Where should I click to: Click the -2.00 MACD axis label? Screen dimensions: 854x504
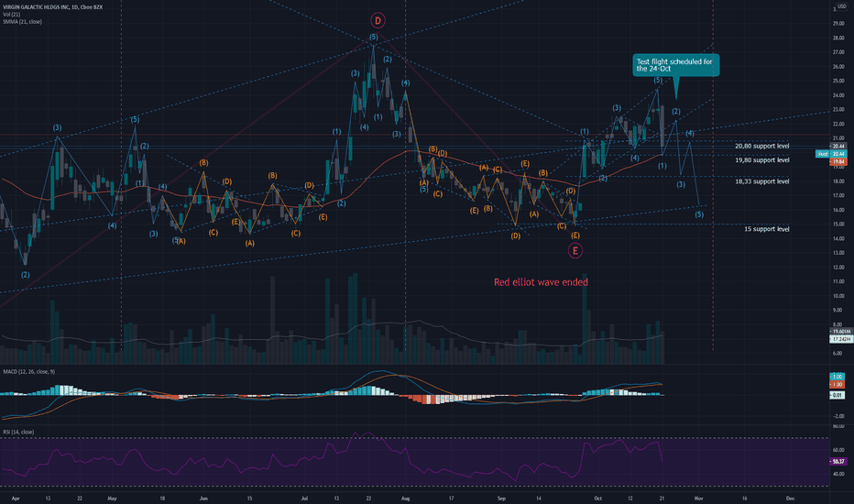[x=838, y=416]
